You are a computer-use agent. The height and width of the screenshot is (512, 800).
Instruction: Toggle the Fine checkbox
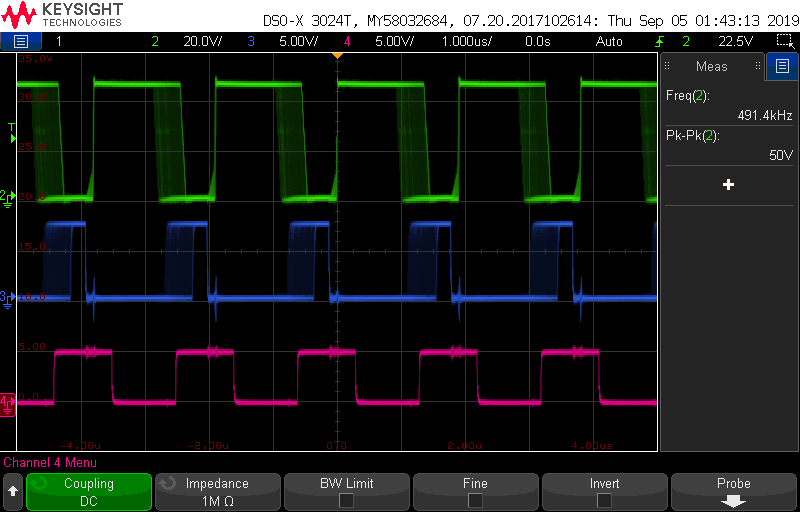(x=475, y=500)
